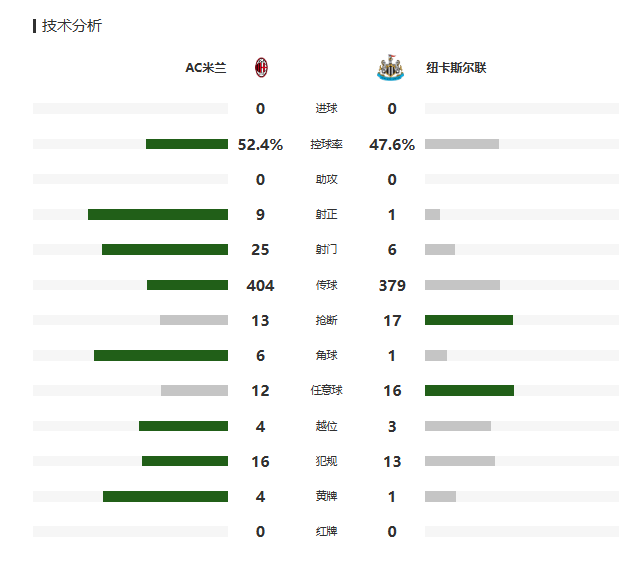Select Newcastle's gray possession bar
The image size is (642, 565).
click(x=462, y=144)
